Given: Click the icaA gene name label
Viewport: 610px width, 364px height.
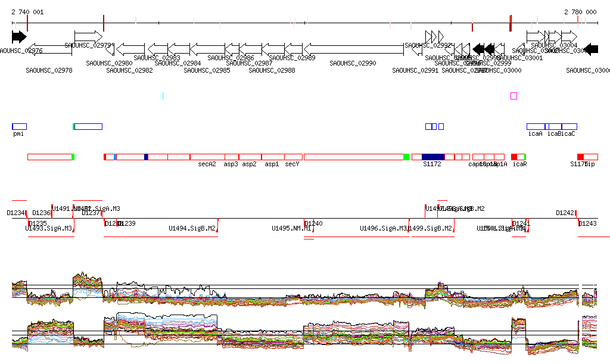Looking at the screenshot, I should pyautogui.click(x=536, y=134).
